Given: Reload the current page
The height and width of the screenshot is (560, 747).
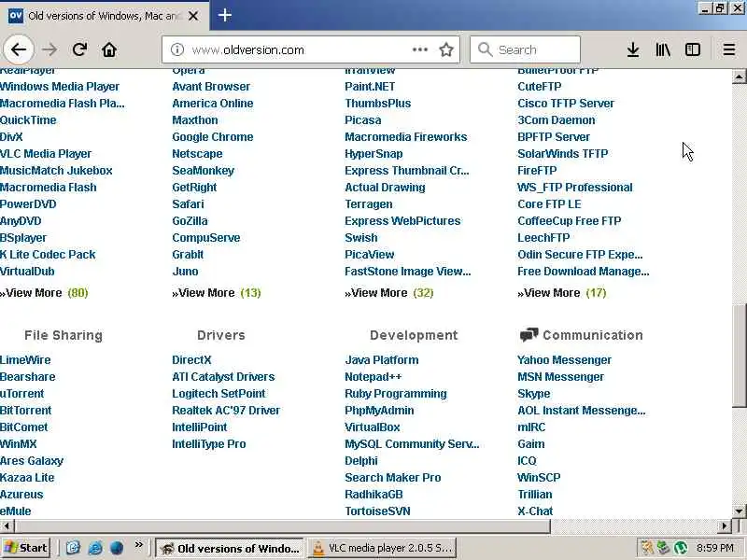Looking at the screenshot, I should [x=79, y=49].
